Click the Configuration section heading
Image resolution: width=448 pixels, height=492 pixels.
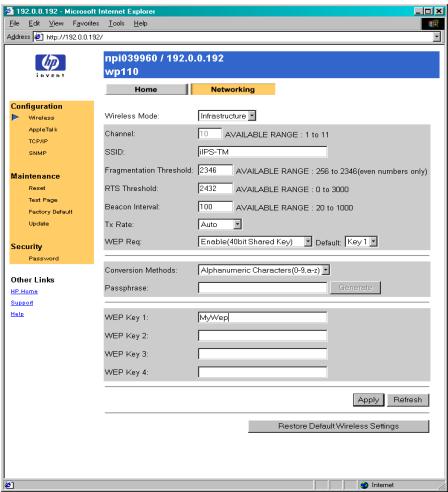(36, 106)
